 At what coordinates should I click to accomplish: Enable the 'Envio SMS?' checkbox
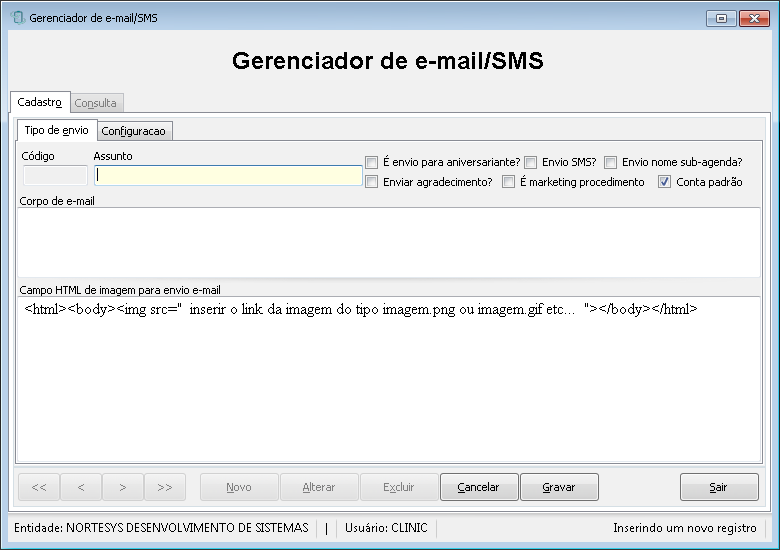tap(531, 162)
